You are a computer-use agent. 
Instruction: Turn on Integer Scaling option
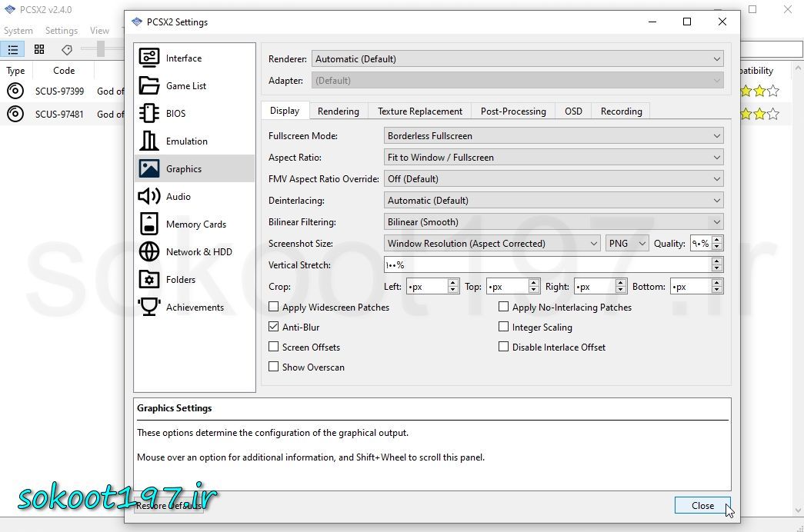[504, 327]
